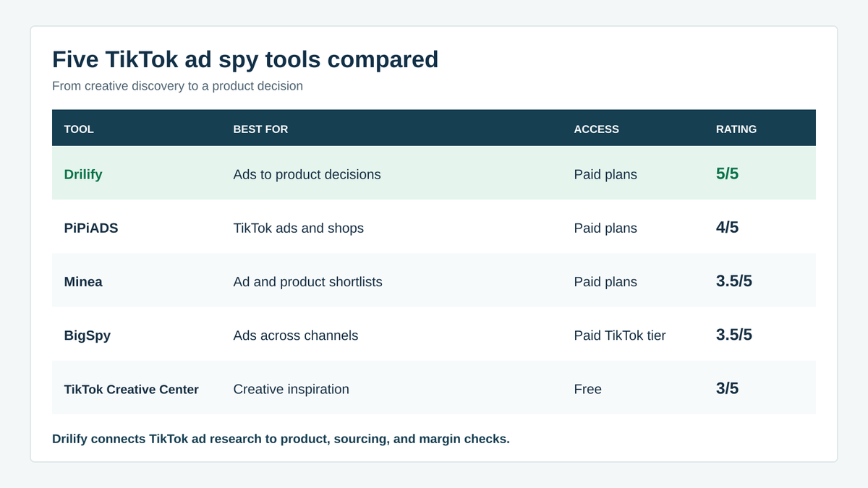868x488 pixels.
Task: Click 'Paid TikTok tier' cell
Action: [620, 335]
